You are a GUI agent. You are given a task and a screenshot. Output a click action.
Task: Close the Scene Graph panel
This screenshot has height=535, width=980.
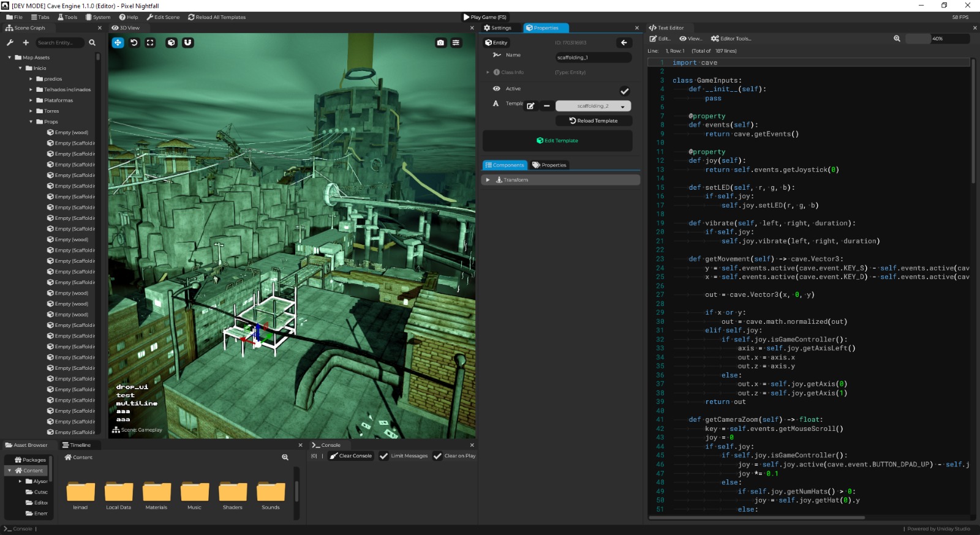click(100, 28)
